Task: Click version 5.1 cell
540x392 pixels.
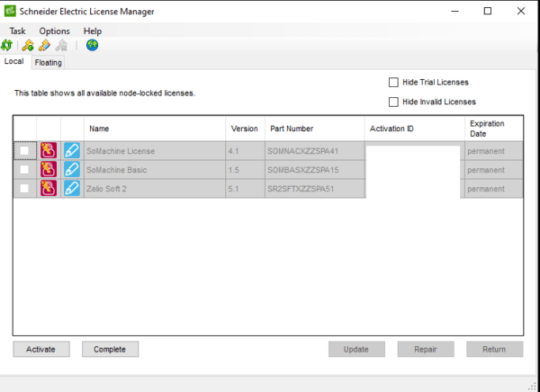Action: [245, 189]
